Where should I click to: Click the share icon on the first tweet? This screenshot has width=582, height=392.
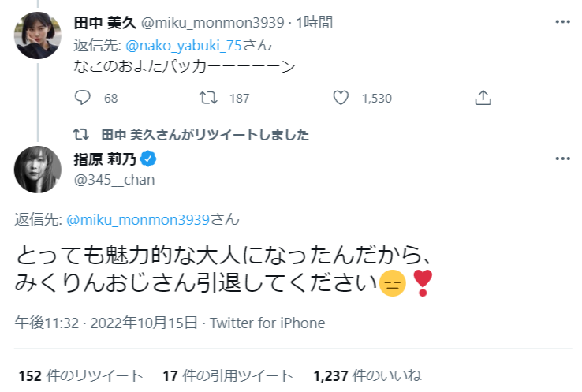pos(483,98)
